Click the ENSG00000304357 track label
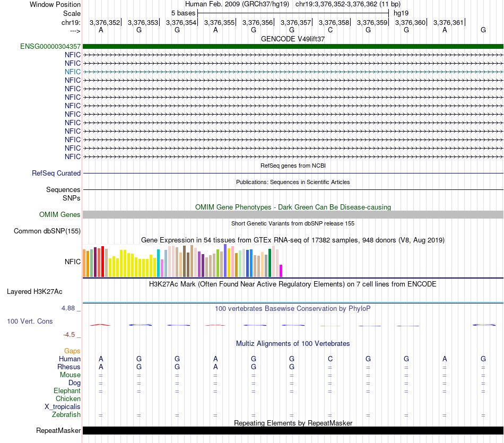This screenshot has width=504, height=443. pos(50,47)
